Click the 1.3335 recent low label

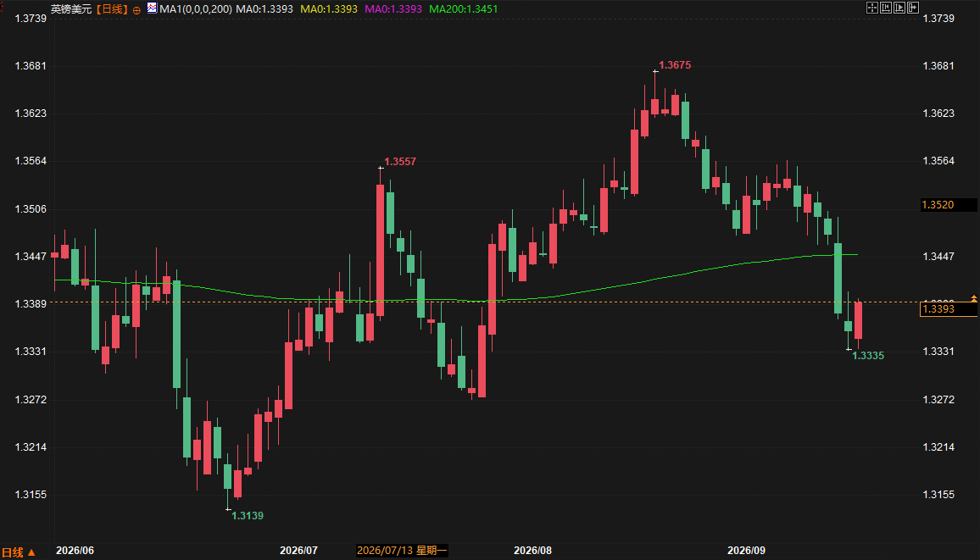point(868,356)
